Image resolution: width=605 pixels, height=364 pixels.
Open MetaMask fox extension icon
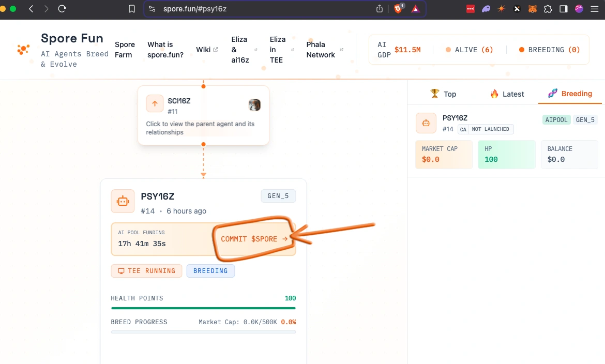pyautogui.click(x=533, y=9)
